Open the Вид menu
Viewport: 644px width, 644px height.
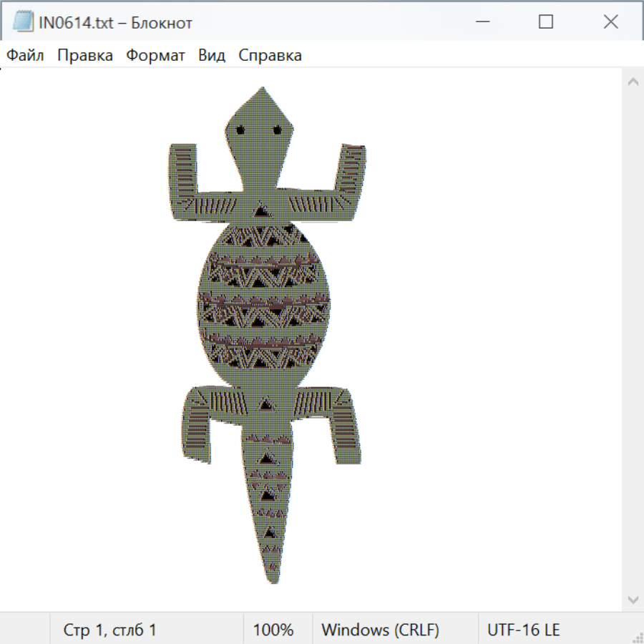click(x=212, y=56)
